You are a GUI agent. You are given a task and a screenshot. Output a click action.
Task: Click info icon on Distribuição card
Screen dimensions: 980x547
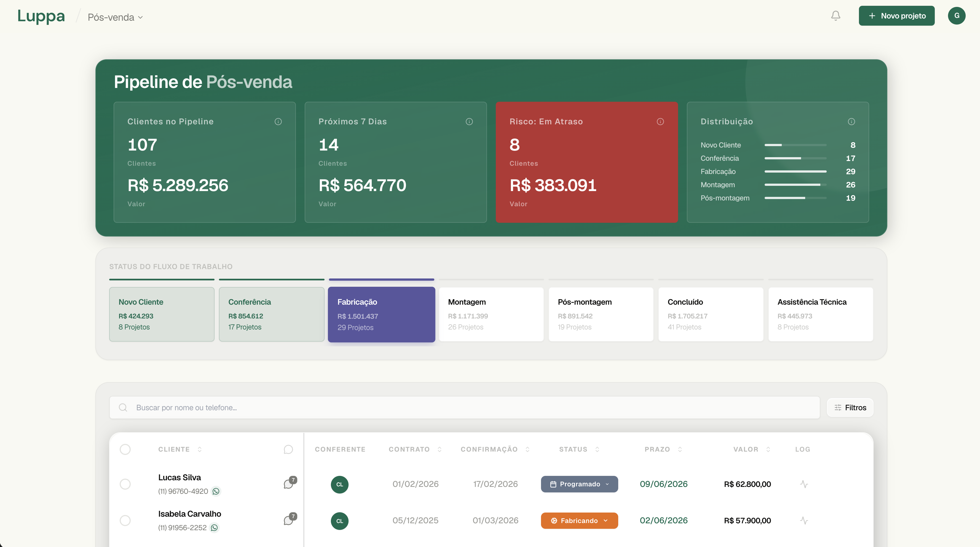[852, 121]
